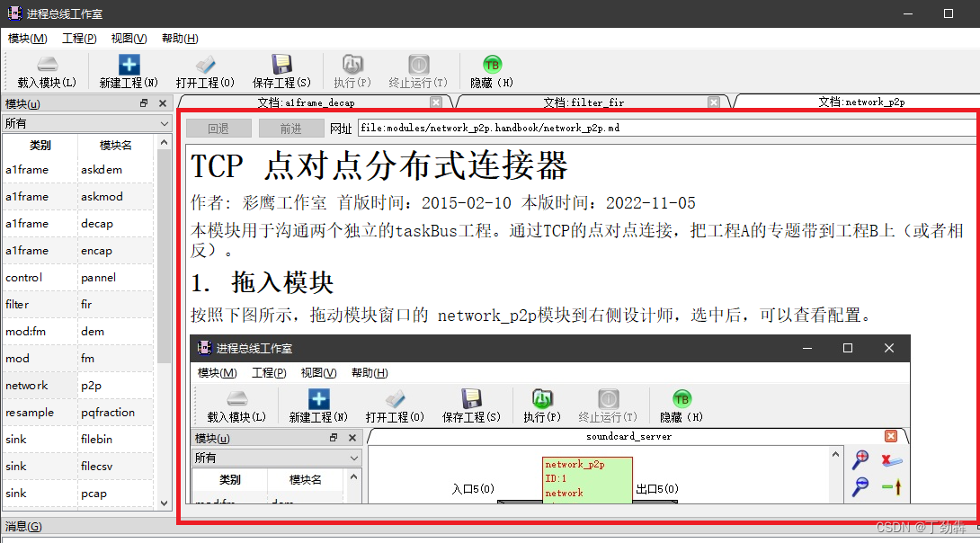Screen dimensions: 980x543
Task: Open the 模块(M) menu
Action: tap(28, 38)
